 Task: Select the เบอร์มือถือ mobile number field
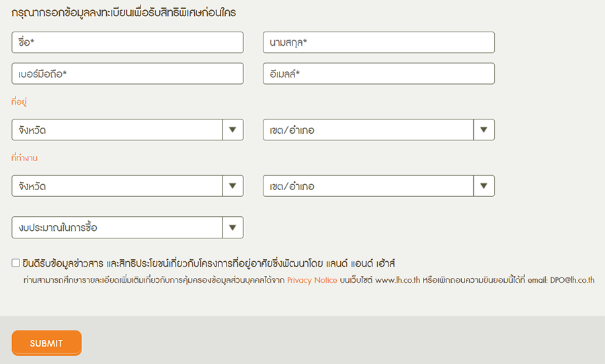tap(127, 74)
